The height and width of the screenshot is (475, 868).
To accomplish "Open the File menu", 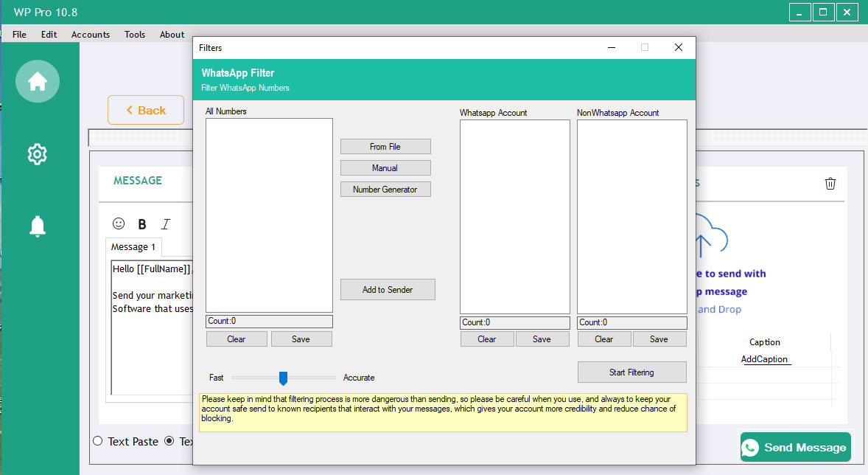I will tap(19, 35).
